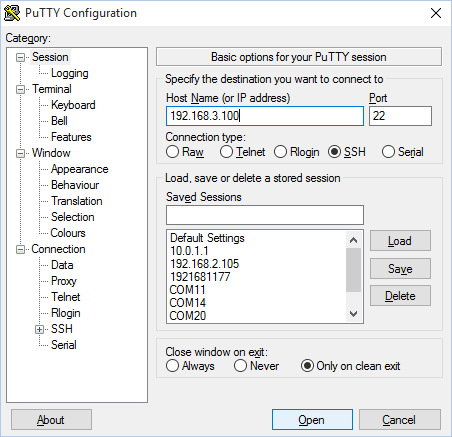Open Serial settings in category tree
Image resolution: width=452 pixels, height=437 pixels.
(64, 345)
